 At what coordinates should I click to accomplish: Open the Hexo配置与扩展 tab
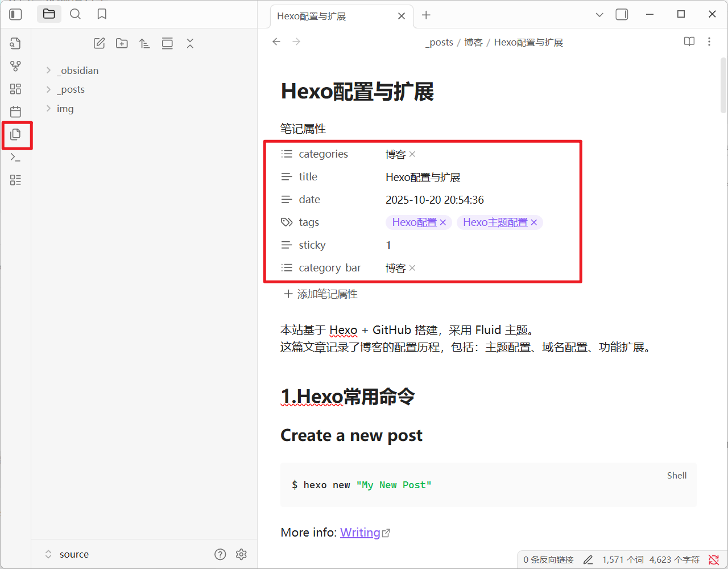(x=341, y=16)
